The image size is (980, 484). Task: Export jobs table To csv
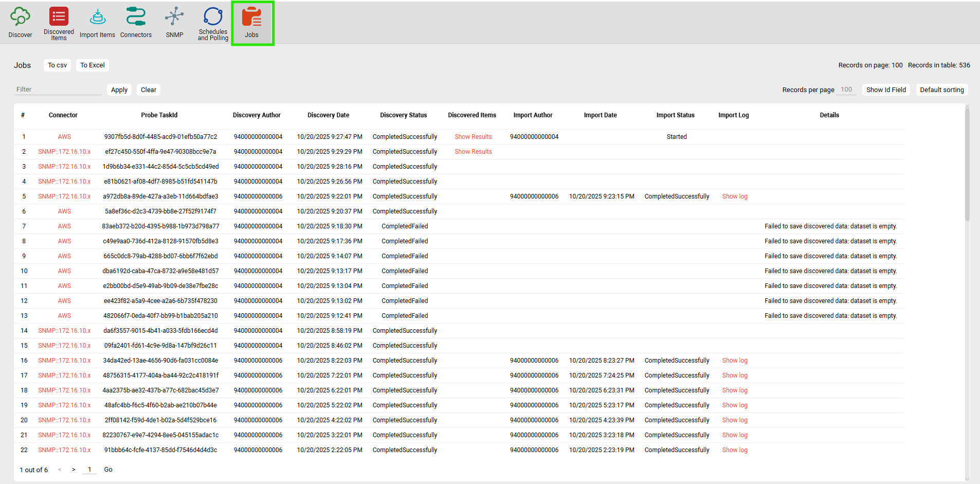[x=57, y=65]
